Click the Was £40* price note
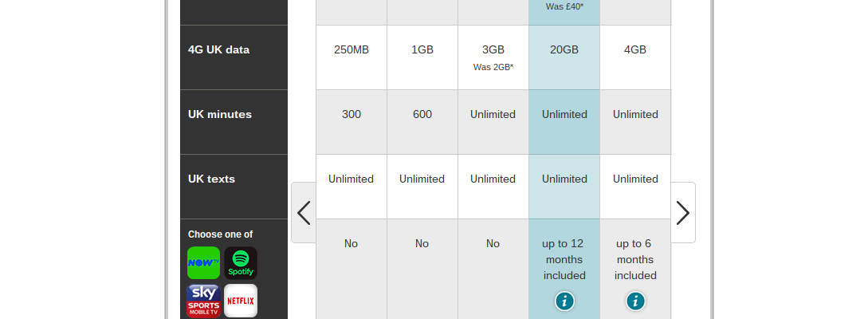 click(564, 6)
